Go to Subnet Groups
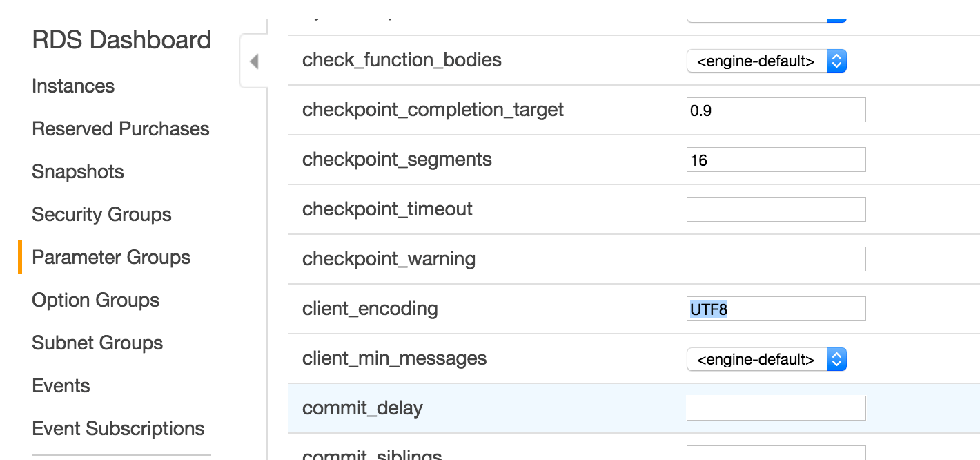 [97, 343]
